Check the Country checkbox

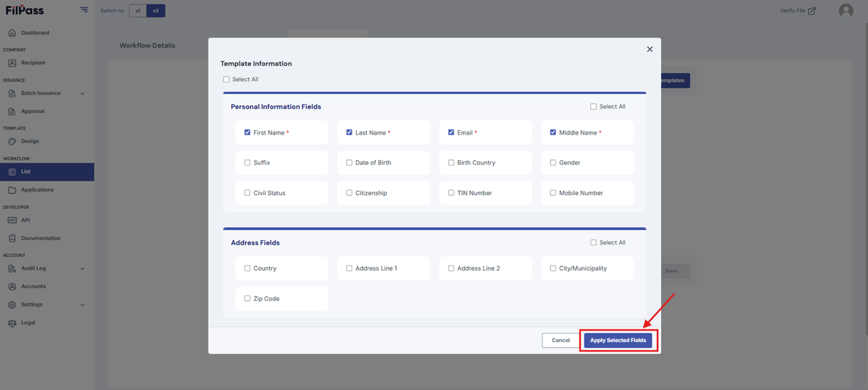click(x=247, y=268)
